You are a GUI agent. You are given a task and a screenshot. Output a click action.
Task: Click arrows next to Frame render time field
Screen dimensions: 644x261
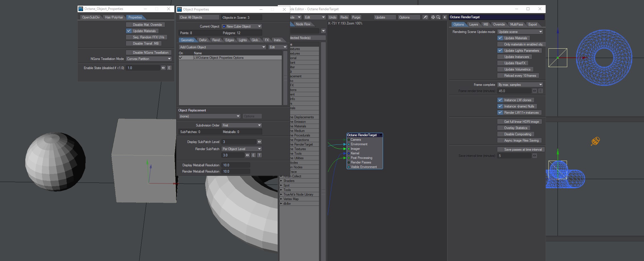point(535,91)
